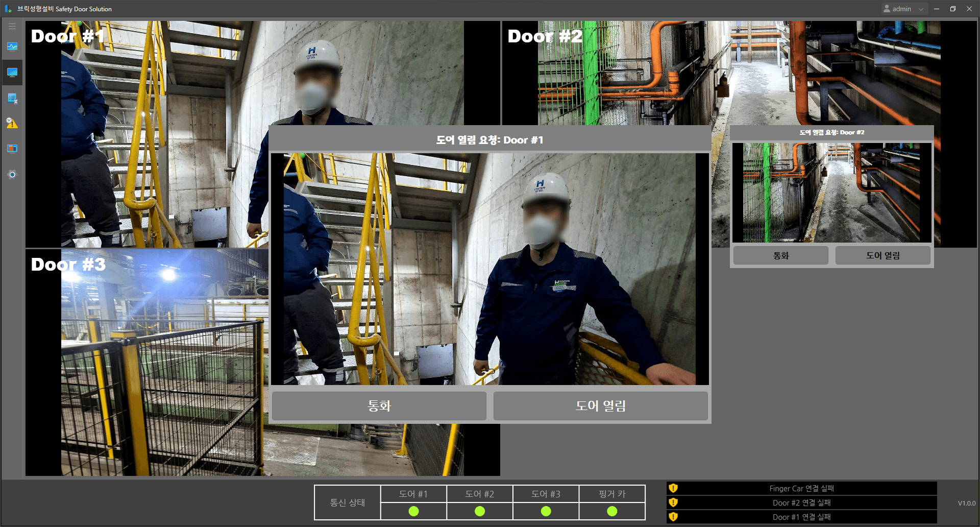Click the Door #1 status indicator light
This screenshot has width=980, height=527.
point(413,511)
